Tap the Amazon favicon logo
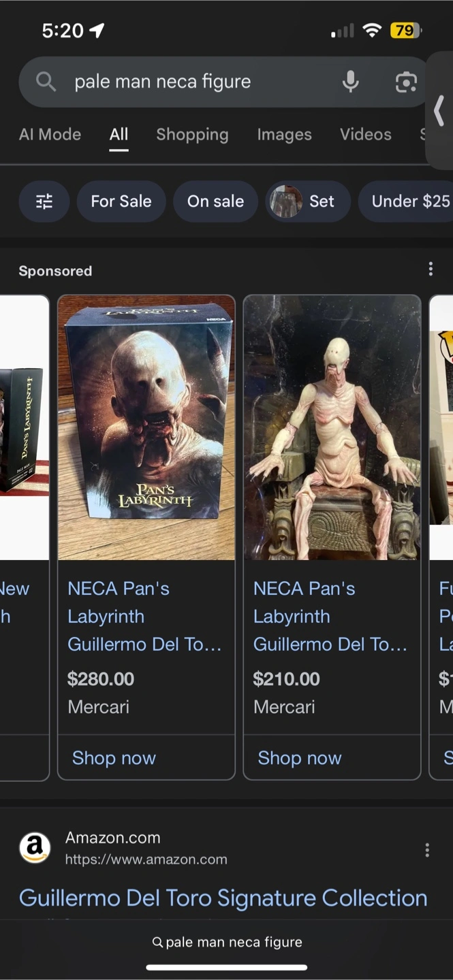Viewport: 453px width, 980px height. (x=35, y=848)
